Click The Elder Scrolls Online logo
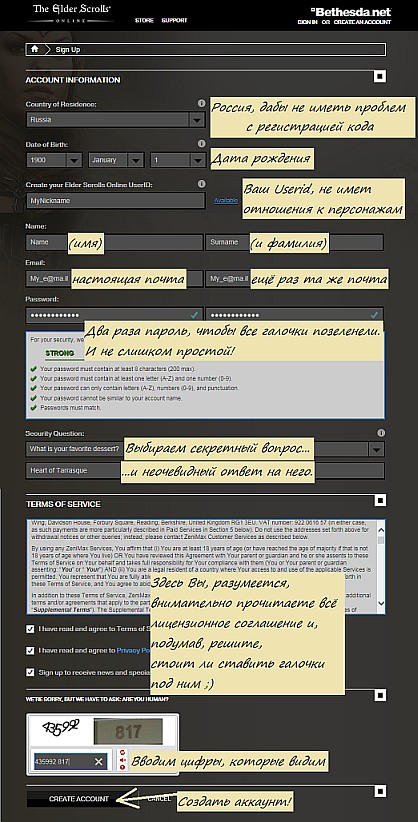 [72, 14]
